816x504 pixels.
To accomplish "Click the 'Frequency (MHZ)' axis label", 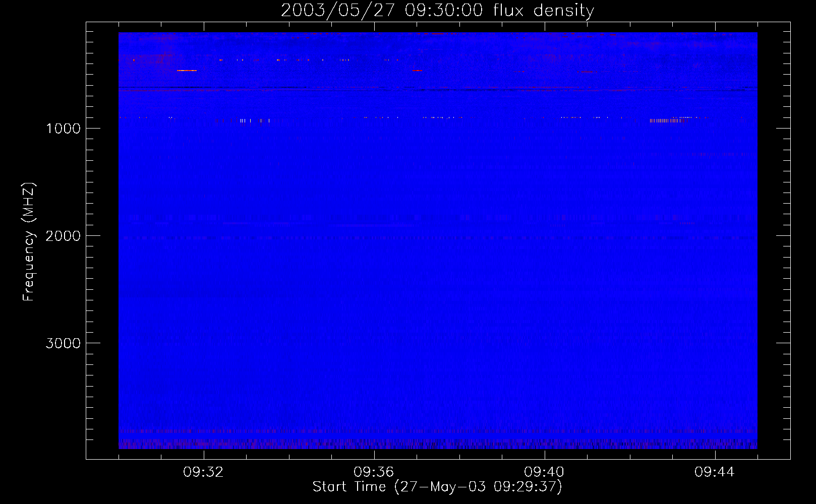I will click(29, 242).
